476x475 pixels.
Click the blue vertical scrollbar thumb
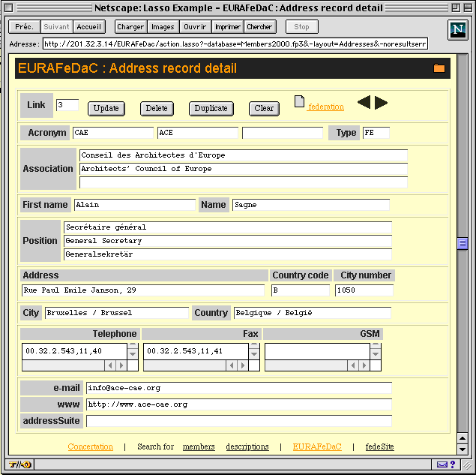click(463, 243)
